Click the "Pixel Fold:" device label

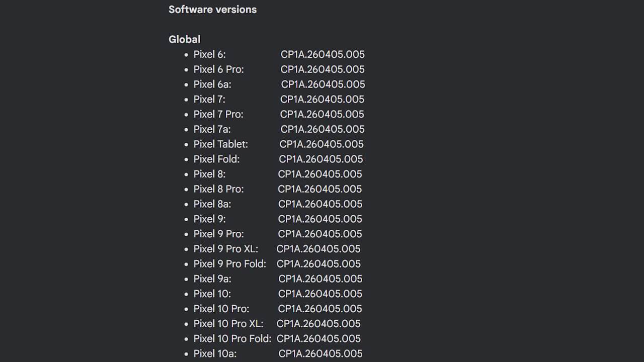click(216, 159)
